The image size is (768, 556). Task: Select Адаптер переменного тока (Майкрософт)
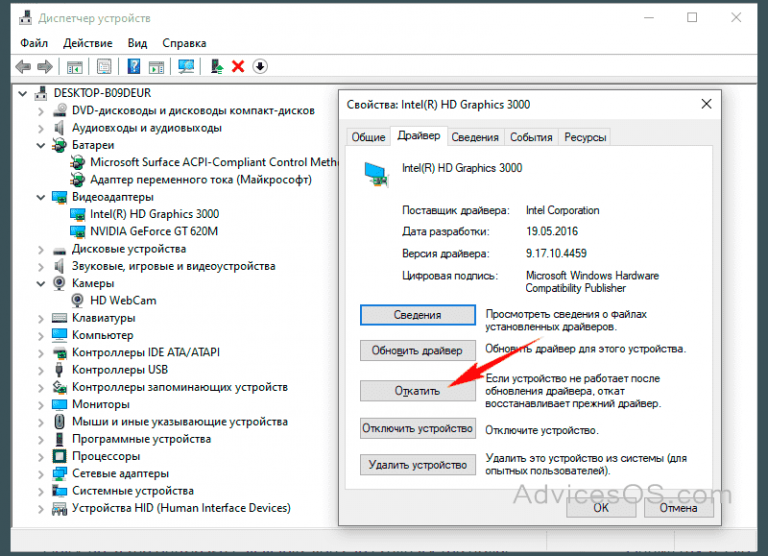point(201,179)
